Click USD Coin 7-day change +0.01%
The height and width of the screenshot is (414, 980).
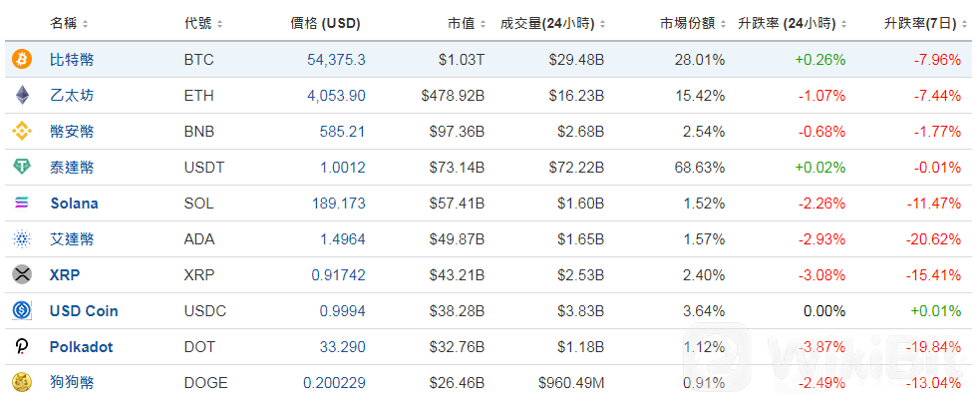[935, 311]
